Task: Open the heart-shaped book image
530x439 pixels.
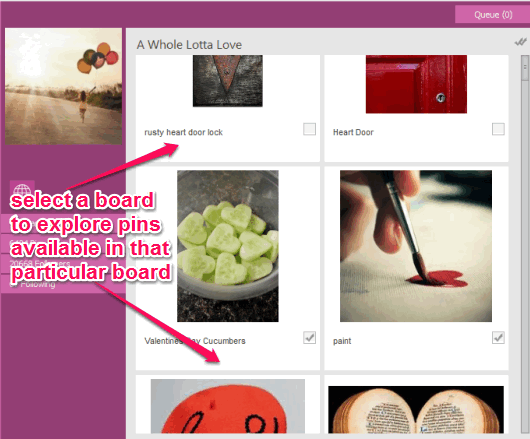Action: [x=416, y=410]
